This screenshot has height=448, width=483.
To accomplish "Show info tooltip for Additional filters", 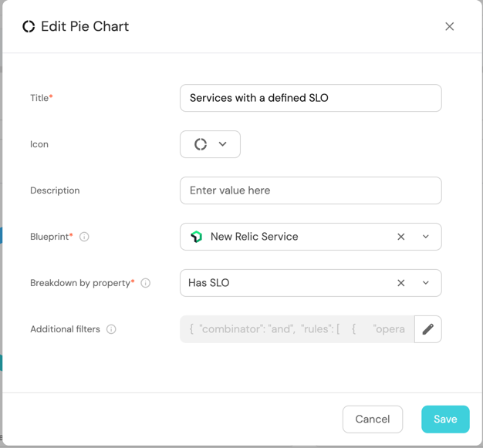I will point(111,329).
